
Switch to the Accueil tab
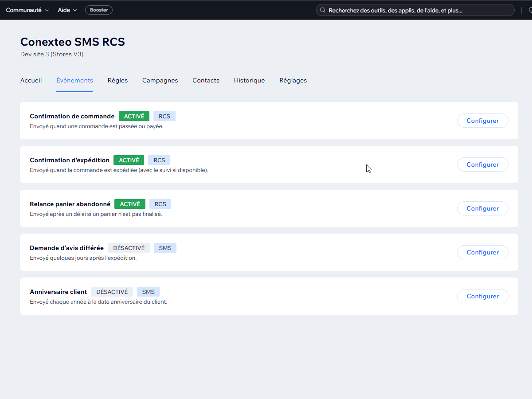(x=31, y=80)
